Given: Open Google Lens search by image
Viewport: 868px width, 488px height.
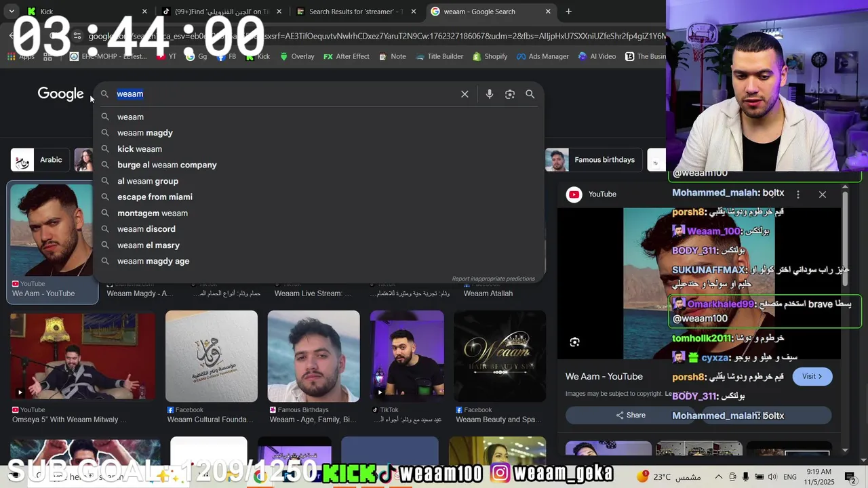Looking at the screenshot, I should 510,94.
